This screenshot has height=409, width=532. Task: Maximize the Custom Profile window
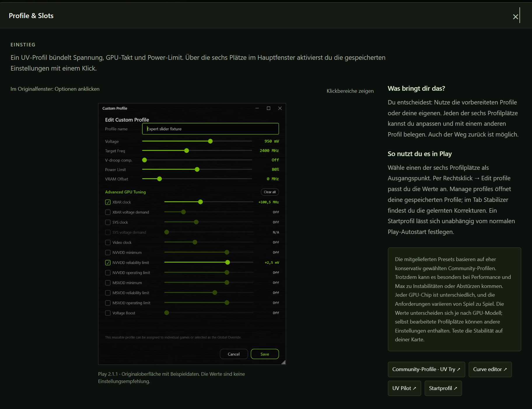coord(268,108)
